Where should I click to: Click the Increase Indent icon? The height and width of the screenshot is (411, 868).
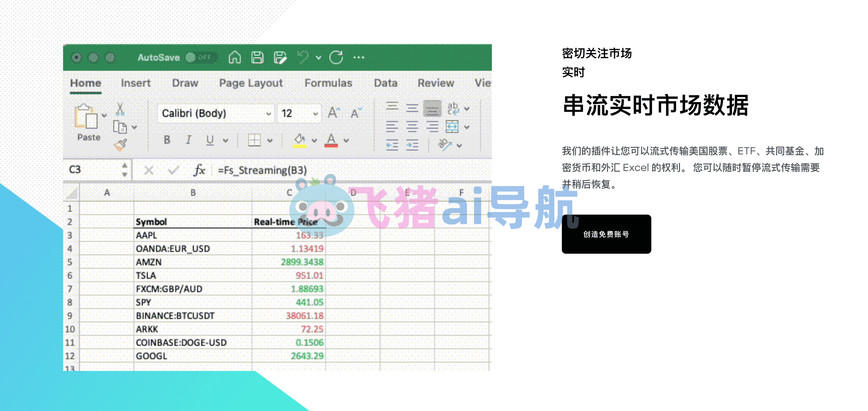point(412,145)
